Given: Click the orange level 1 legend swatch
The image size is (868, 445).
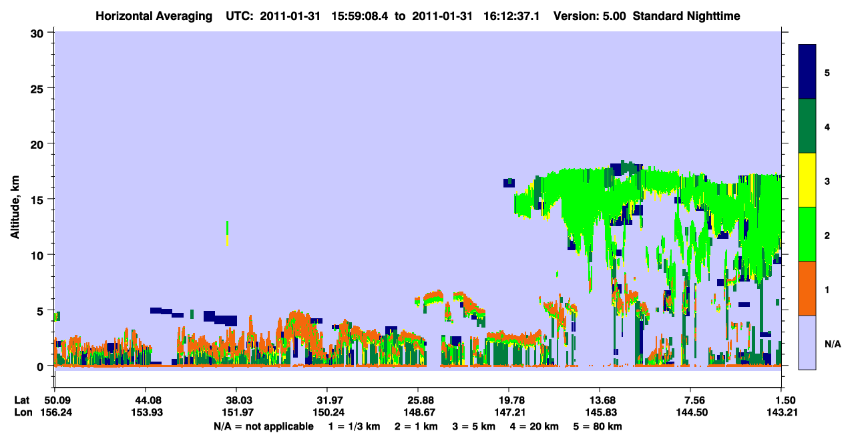Looking at the screenshot, I should pos(807,288).
